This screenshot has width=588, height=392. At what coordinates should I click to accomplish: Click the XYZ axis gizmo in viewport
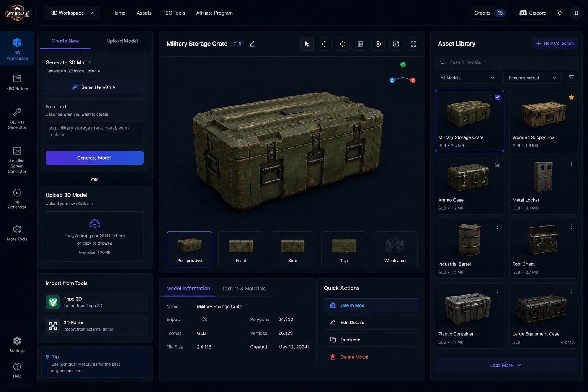[x=402, y=73]
